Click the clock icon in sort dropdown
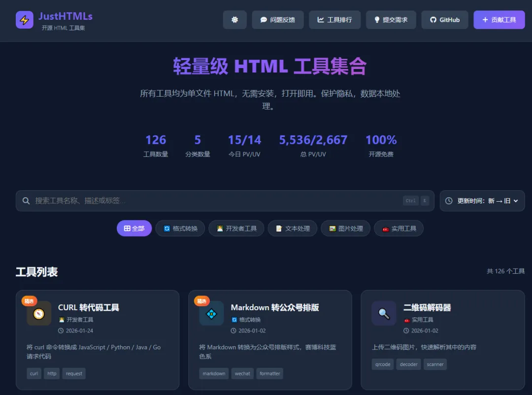Image resolution: width=532 pixels, height=395 pixels. [449, 201]
